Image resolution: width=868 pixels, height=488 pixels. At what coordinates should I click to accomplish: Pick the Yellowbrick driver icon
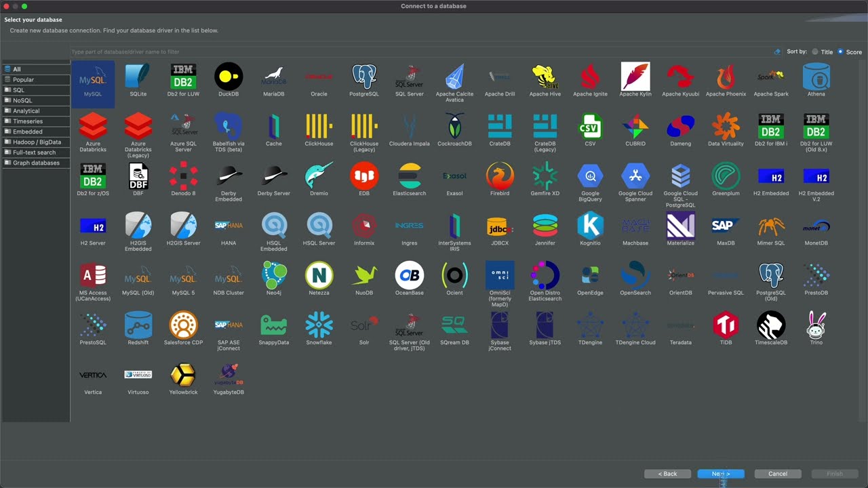point(183,378)
